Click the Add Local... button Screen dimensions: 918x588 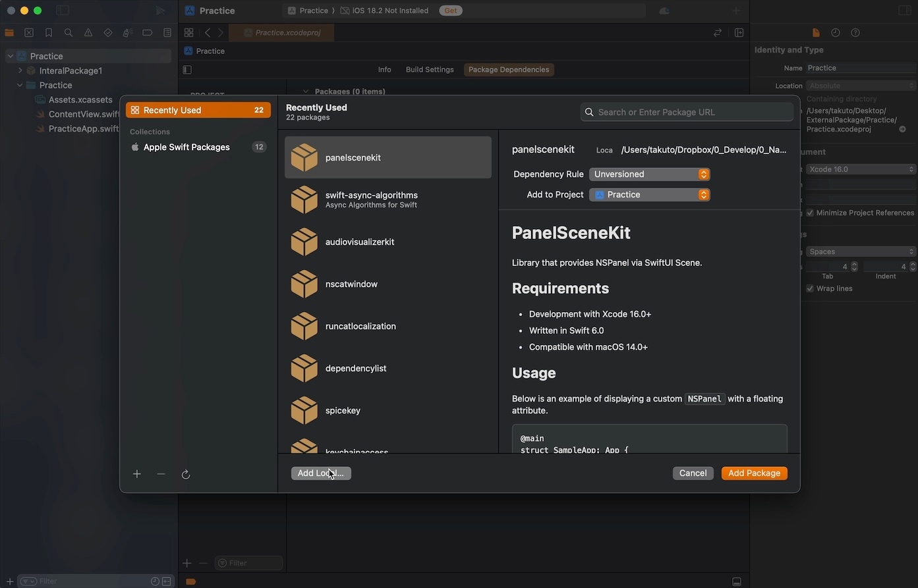pos(321,473)
